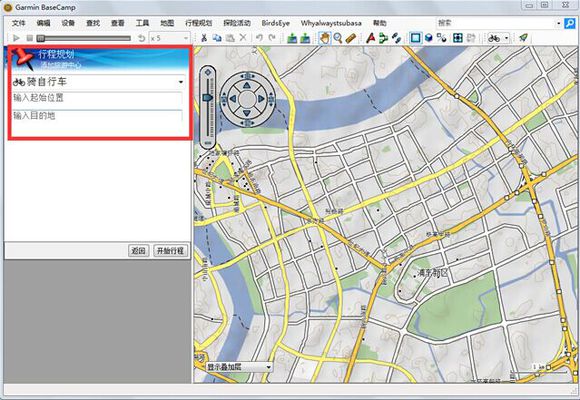The image size is (580, 400).
Task: Open the x 5 playback speed dropdown
Action: click(169, 38)
